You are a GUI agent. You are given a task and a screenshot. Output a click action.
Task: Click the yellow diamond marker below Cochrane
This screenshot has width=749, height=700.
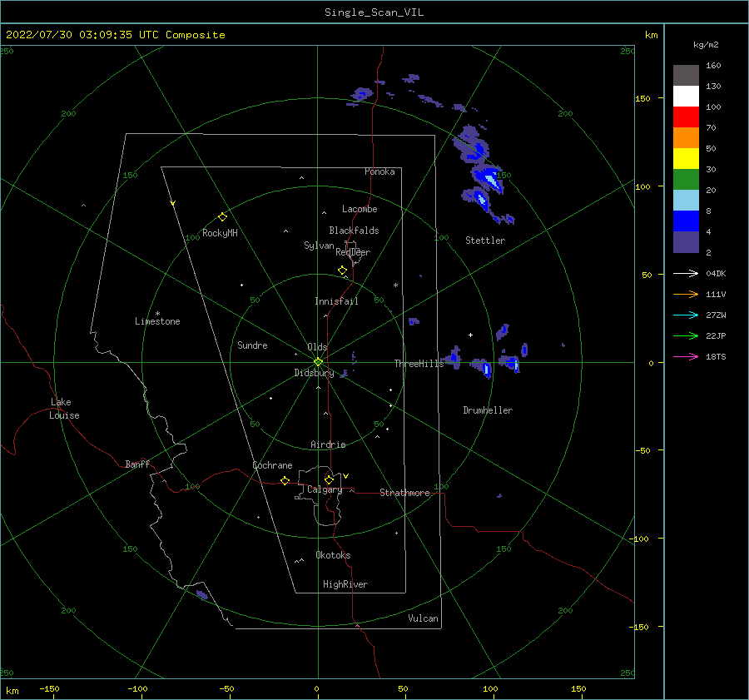[285, 480]
